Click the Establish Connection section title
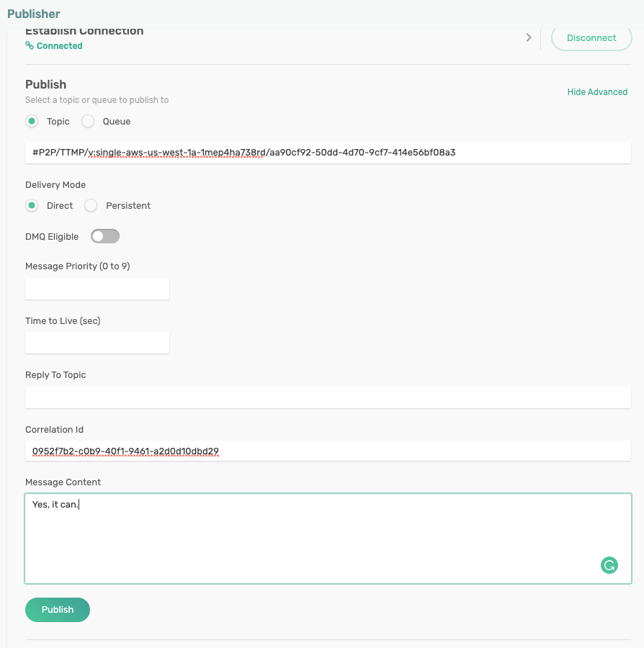 pyautogui.click(x=84, y=32)
